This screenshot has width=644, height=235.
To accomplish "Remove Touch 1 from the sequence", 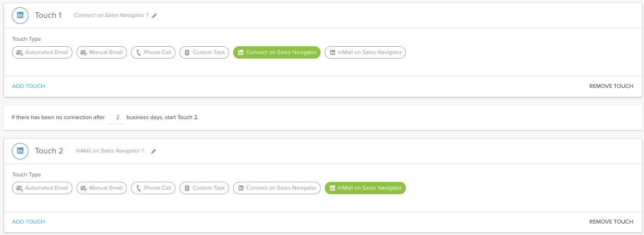I will pos(611,86).
